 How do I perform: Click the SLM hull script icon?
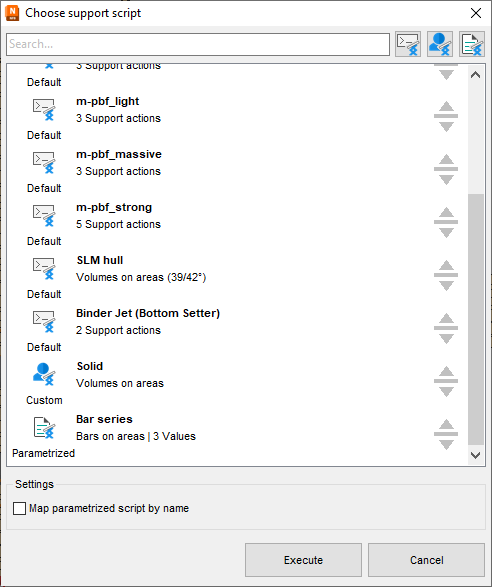(44, 268)
